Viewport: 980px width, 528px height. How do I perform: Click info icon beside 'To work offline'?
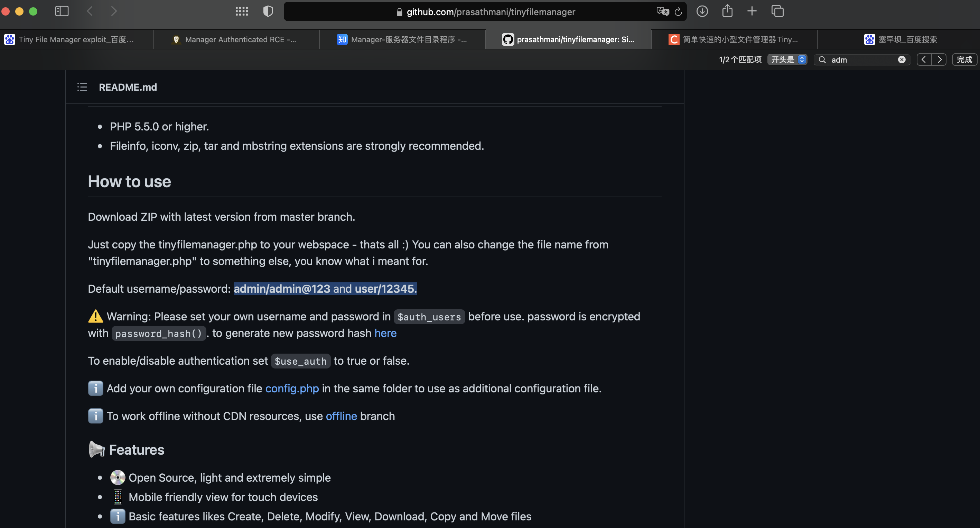pyautogui.click(x=95, y=416)
